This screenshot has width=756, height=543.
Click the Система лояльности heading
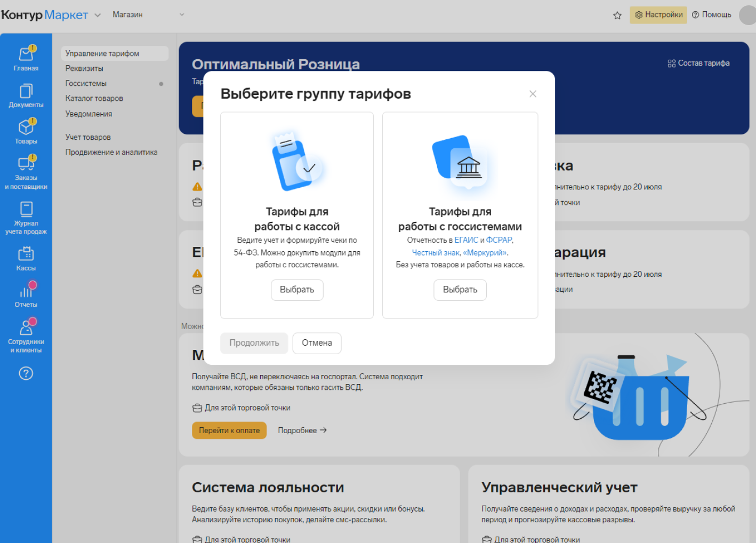(x=268, y=488)
